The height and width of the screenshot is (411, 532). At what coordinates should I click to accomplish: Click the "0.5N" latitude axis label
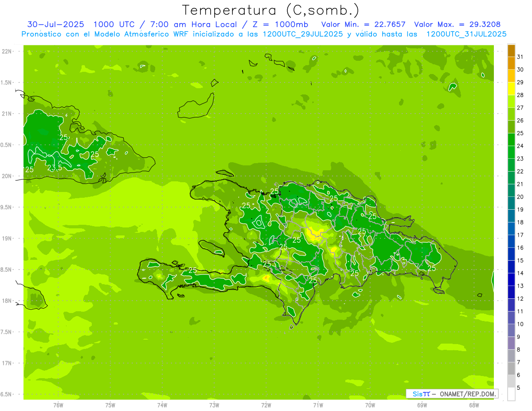(x=7, y=145)
